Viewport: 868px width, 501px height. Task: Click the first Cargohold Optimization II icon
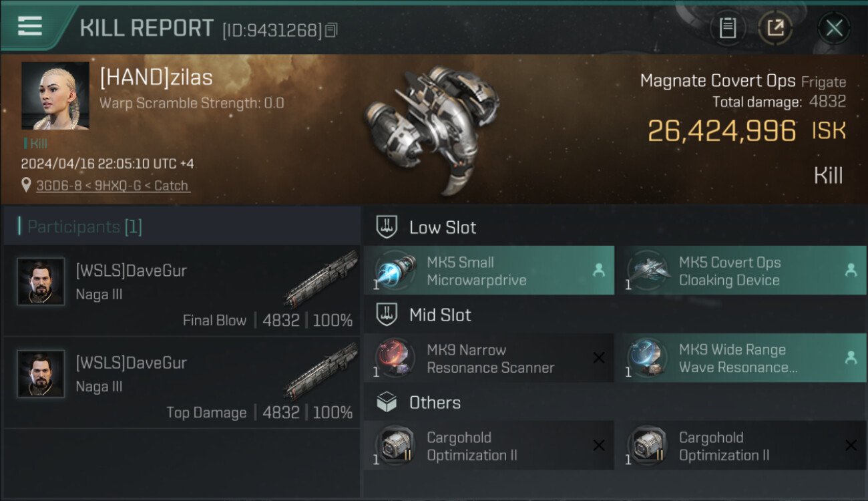point(395,446)
